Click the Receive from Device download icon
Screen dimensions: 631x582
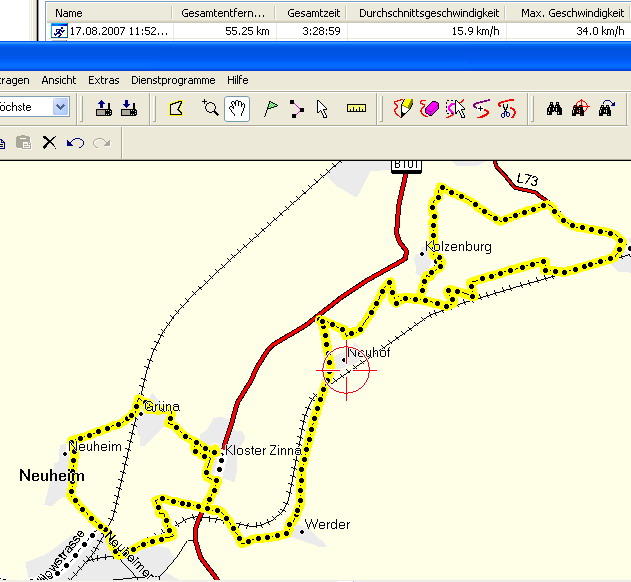(x=128, y=108)
